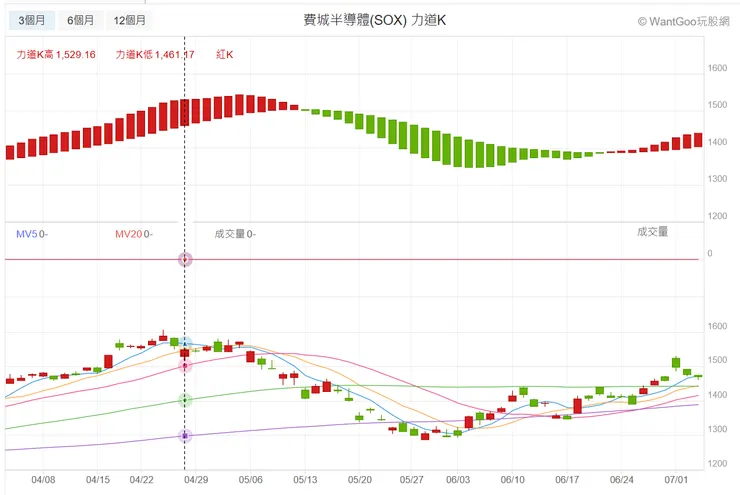Select the 3個月 time range tab

pos(32,20)
